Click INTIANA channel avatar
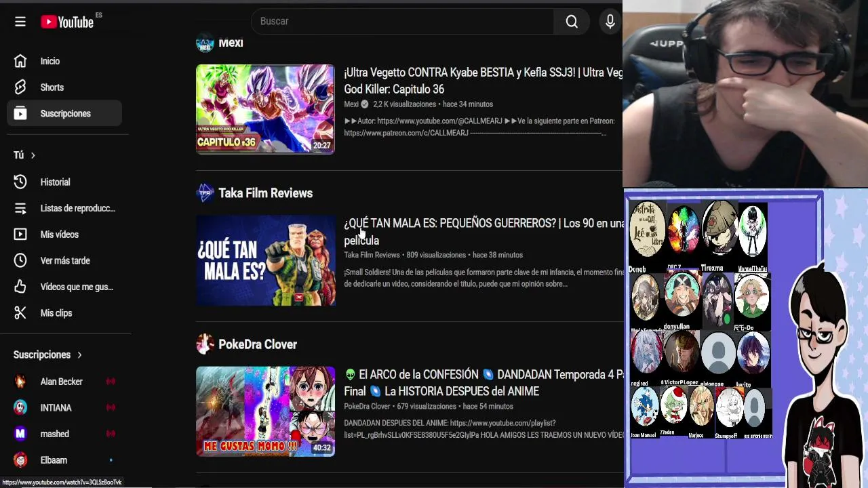Screen dimensions: 868x488 click(20, 407)
